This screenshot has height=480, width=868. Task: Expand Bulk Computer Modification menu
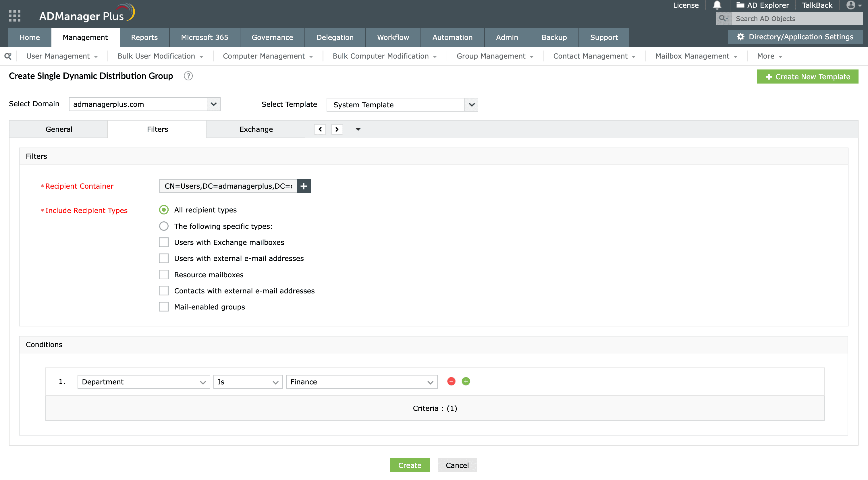point(385,56)
